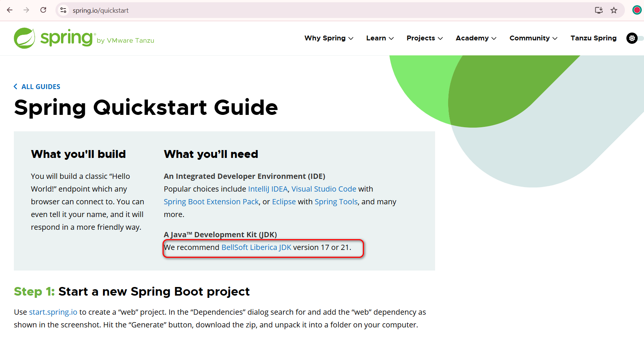Click the browser forward arrow
The image size is (644, 342).
pos(26,10)
